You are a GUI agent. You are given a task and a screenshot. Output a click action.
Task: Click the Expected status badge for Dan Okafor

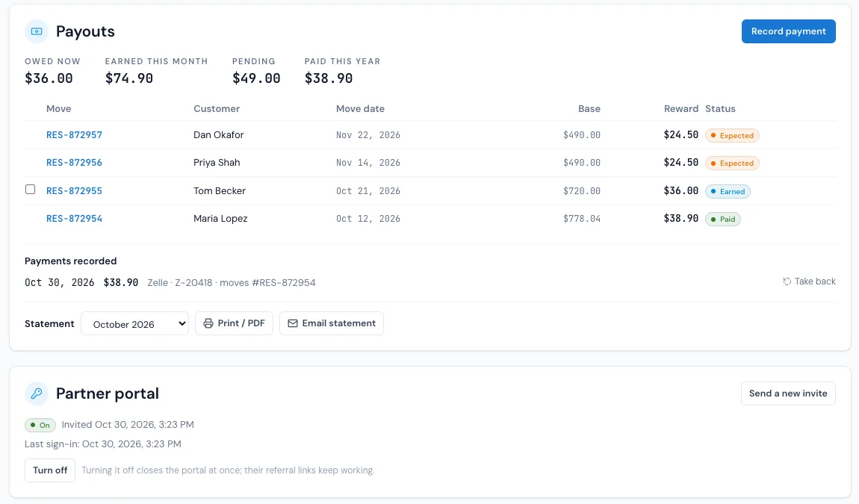tap(732, 135)
